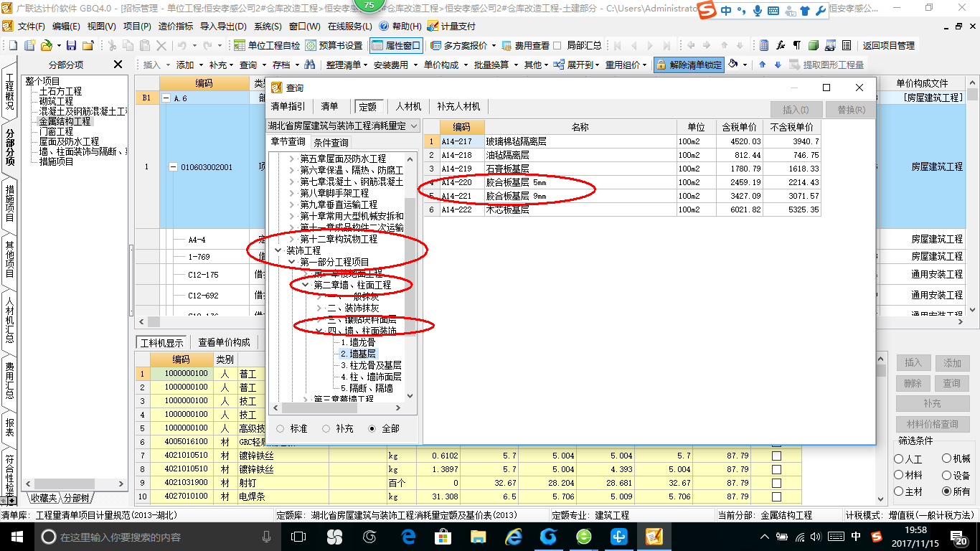Click the fx formula icon
This screenshot has height=551, width=980.
coord(781,45)
